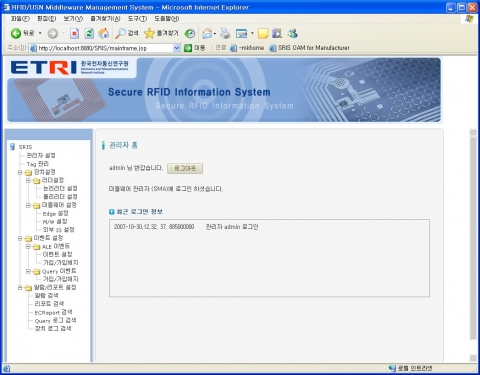480x375 pixels.
Task: Click the forward navigation arrow
Action: pos(52,33)
